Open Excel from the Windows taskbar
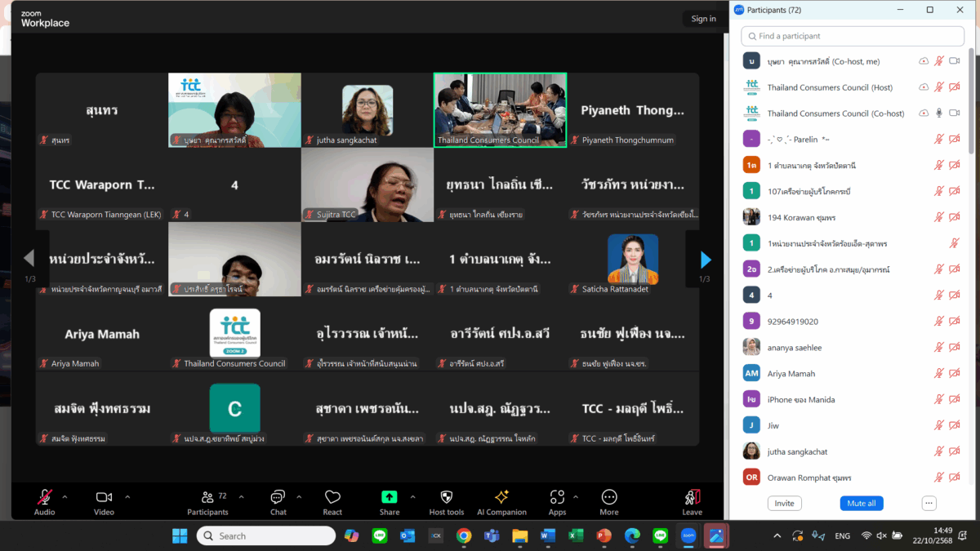 point(576,536)
